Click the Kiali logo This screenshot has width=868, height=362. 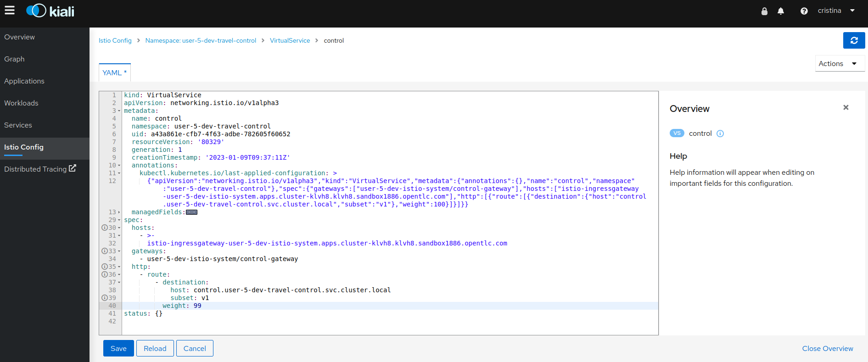[x=50, y=11]
